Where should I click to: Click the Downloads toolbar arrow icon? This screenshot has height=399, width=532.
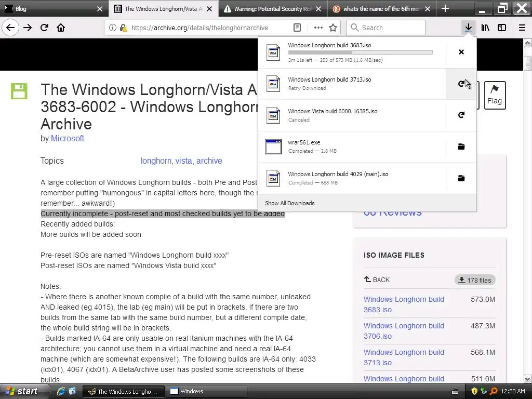click(468, 28)
